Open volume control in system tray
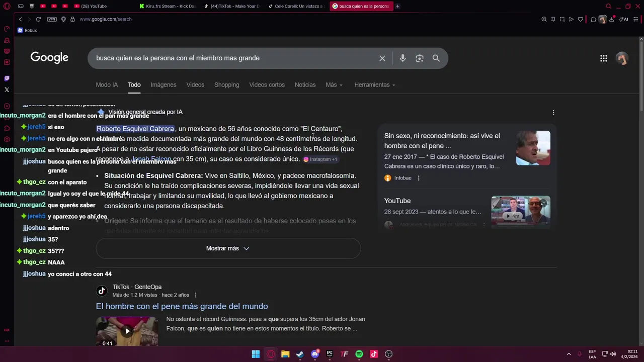 tap(613, 354)
